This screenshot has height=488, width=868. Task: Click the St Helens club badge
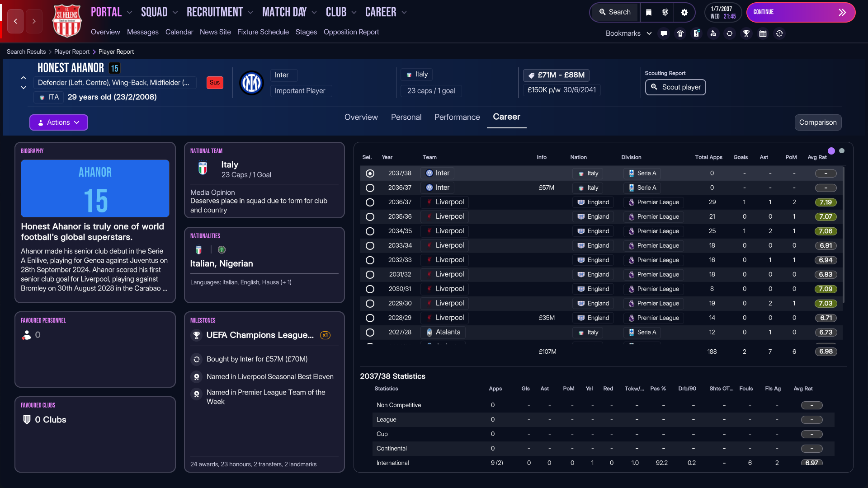tap(67, 21)
